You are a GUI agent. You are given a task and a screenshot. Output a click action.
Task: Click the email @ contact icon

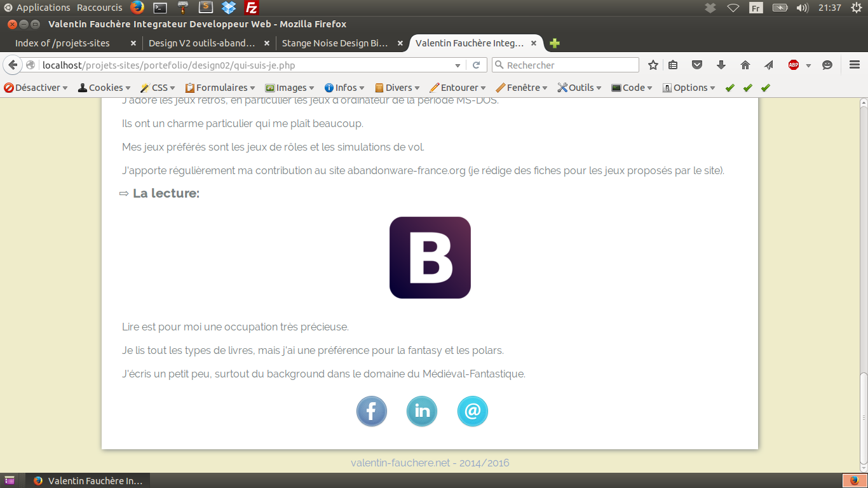click(472, 411)
